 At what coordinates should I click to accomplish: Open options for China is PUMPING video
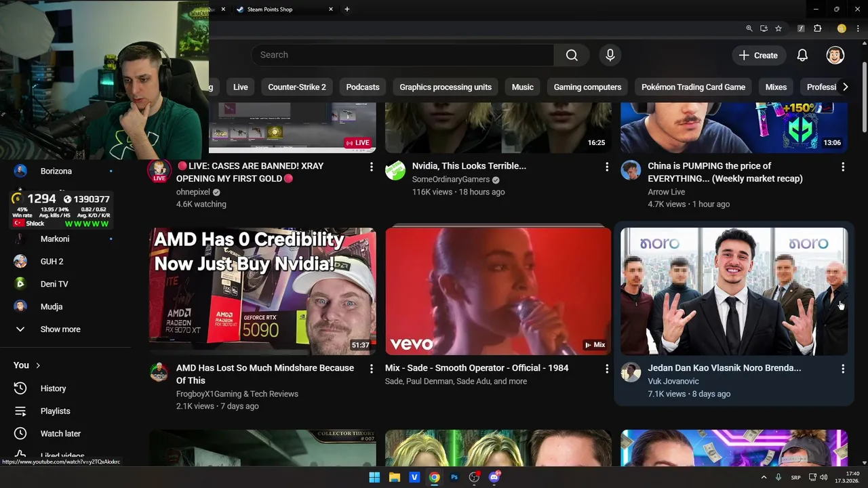(843, 167)
